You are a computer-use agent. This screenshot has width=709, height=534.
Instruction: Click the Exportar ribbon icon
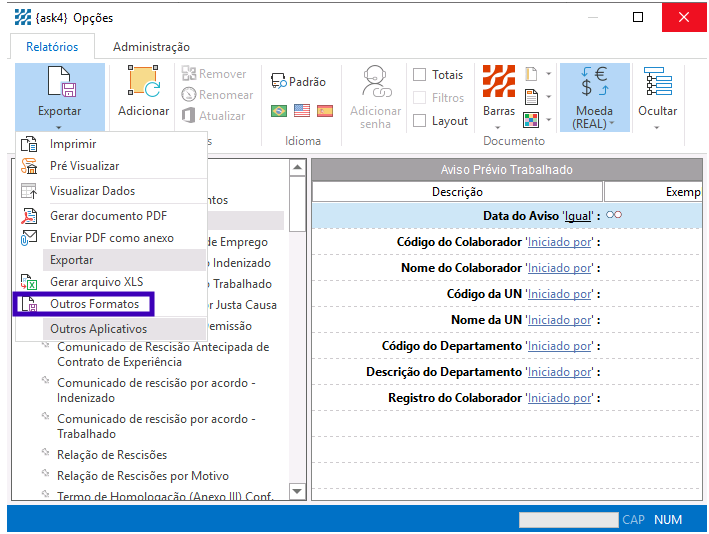pyautogui.click(x=59, y=86)
